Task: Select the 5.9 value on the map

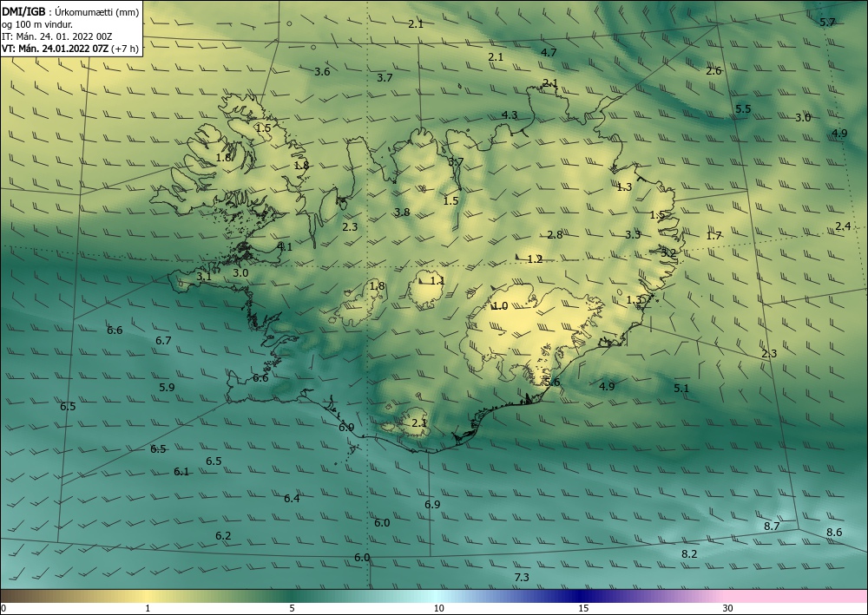Action: (x=168, y=387)
